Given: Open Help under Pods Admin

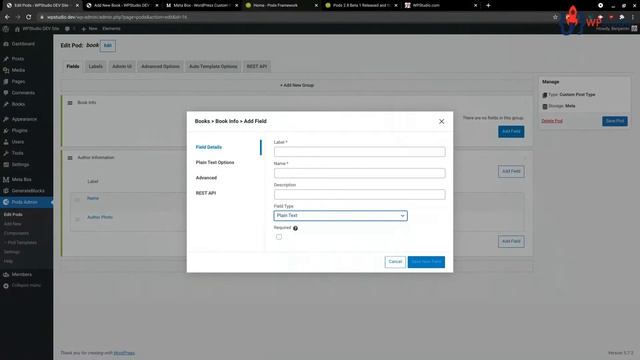Looking at the screenshot, I should coord(8,261).
